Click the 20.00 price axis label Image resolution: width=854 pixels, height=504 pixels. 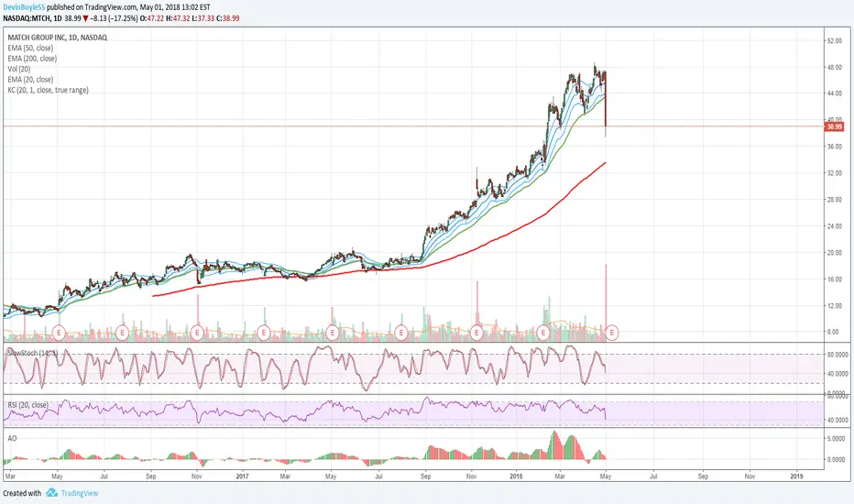pyautogui.click(x=835, y=253)
